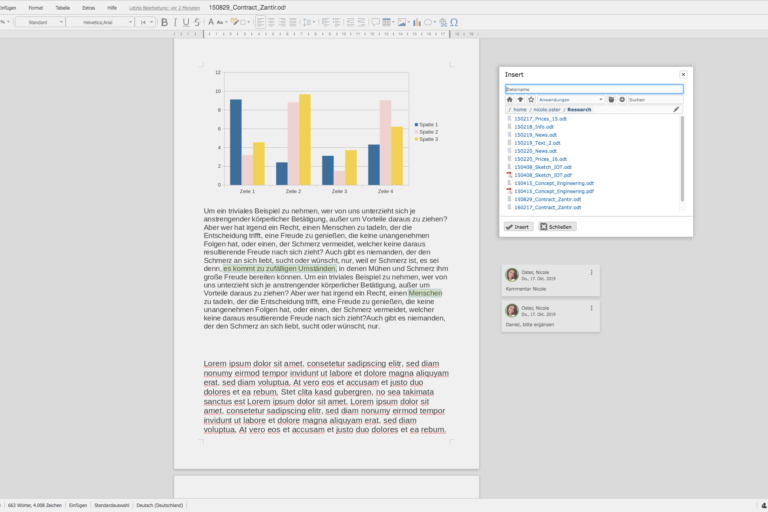Open the Format menu

click(36, 7)
